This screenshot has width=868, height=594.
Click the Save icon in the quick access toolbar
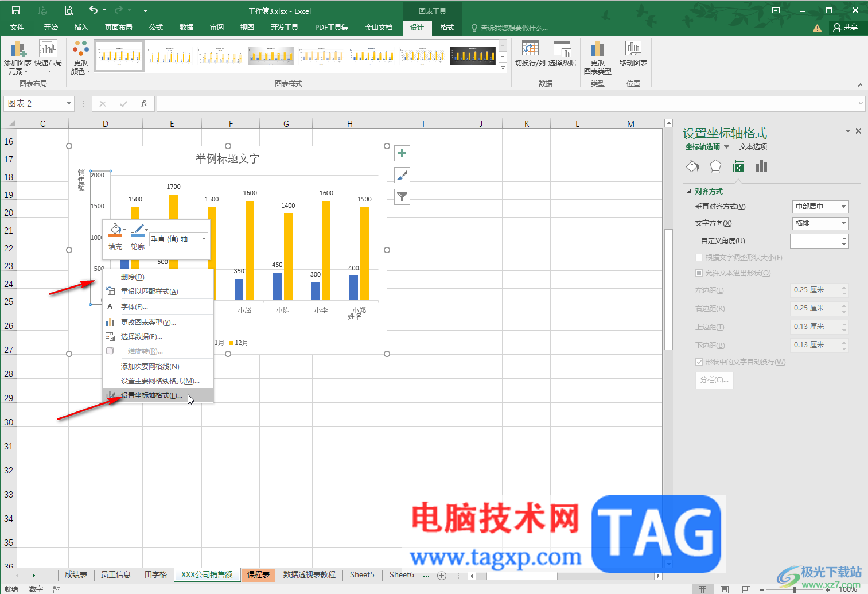(x=16, y=10)
